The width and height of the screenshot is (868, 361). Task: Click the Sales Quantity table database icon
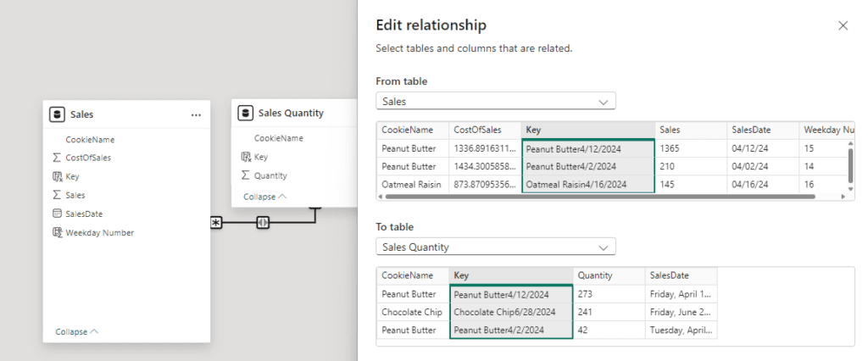245,113
